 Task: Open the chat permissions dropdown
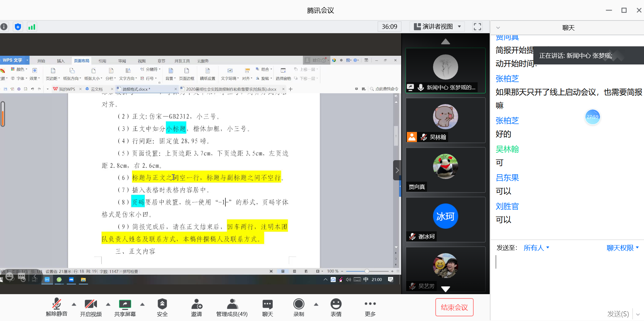pyautogui.click(x=622, y=248)
